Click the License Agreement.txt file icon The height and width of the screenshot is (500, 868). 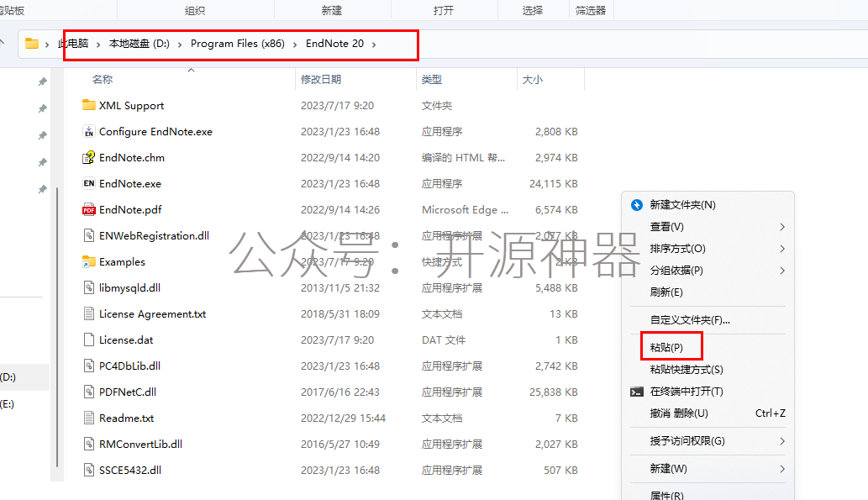click(88, 313)
